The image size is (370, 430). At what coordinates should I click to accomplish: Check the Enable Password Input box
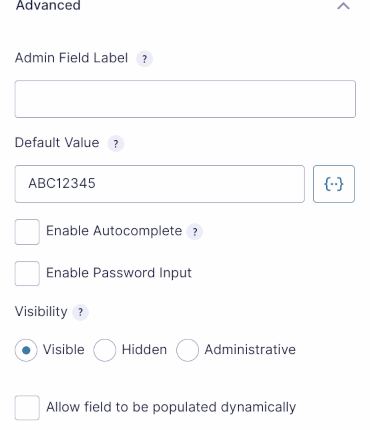27,274
